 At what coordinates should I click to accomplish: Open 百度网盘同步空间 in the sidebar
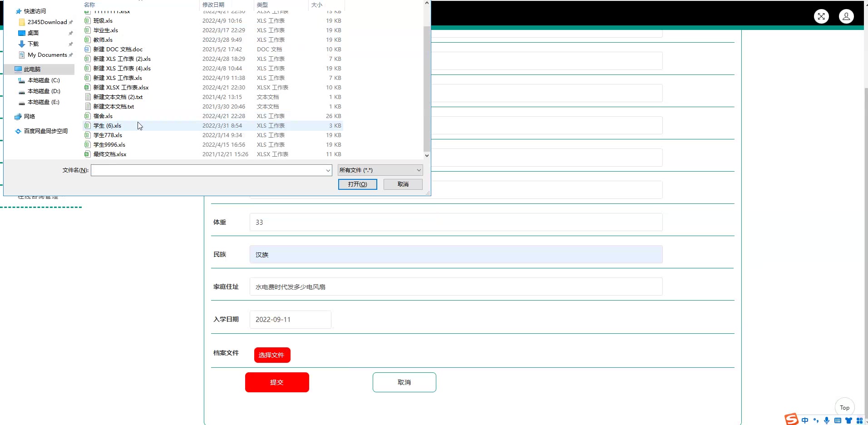tap(45, 131)
